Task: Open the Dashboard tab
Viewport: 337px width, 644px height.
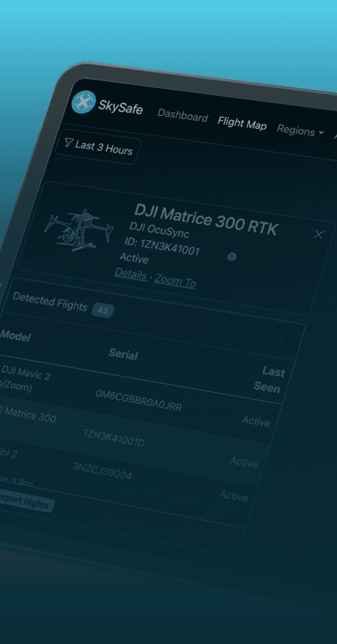Action: (x=183, y=116)
